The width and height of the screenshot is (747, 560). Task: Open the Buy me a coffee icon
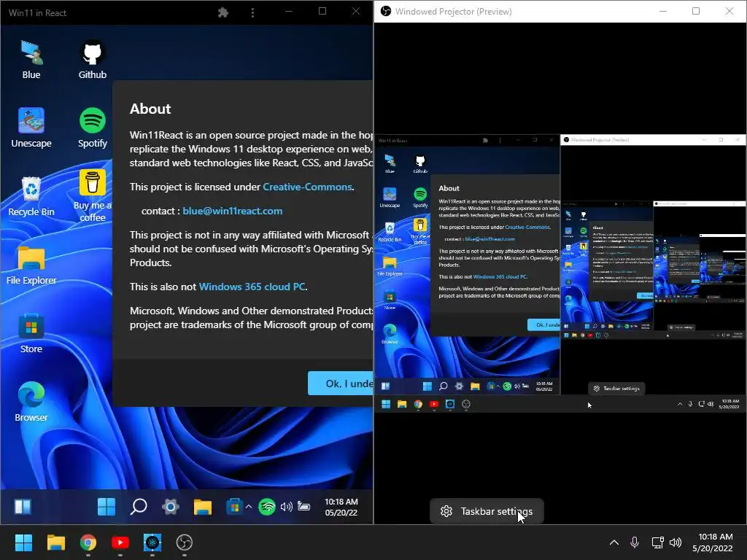[x=93, y=196]
